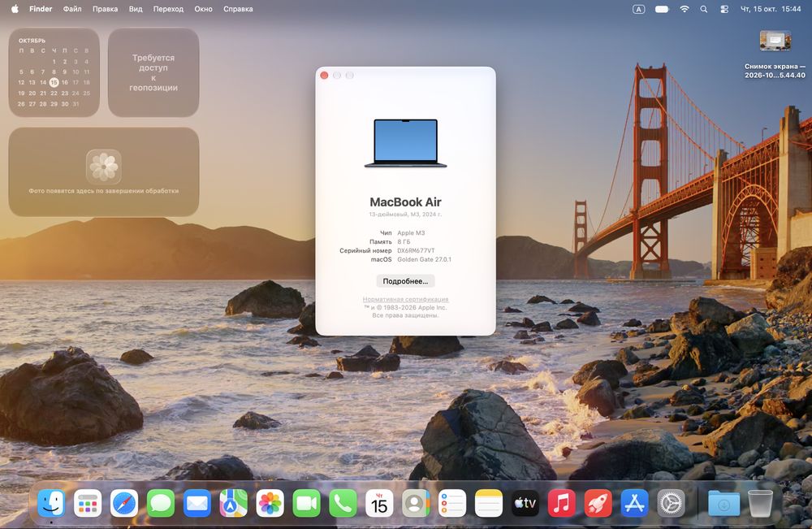Open Mail app in the Dock
Image resolution: width=812 pixels, height=529 pixels.
click(x=197, y=503)
